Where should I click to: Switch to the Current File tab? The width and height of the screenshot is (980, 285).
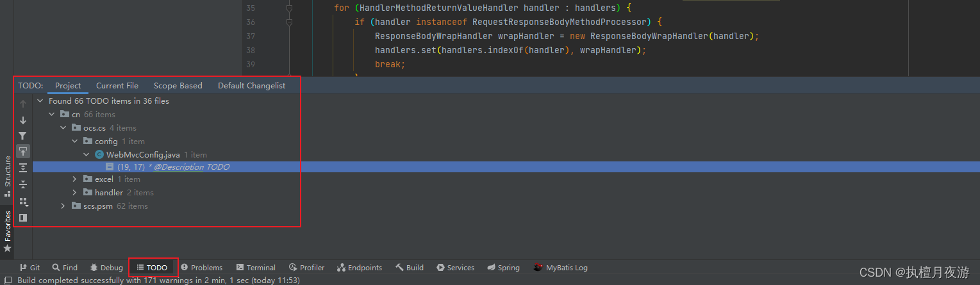pyautogui.click(x=117, y=86)
